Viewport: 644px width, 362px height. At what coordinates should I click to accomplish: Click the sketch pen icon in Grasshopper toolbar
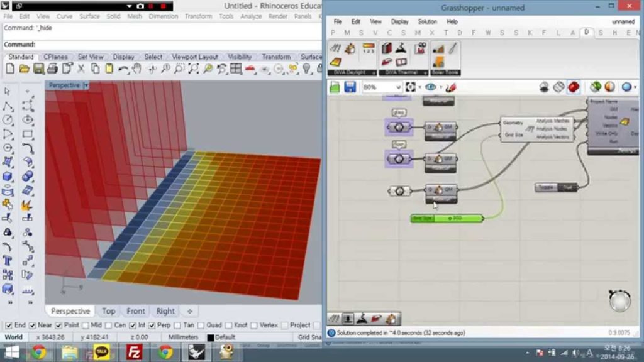coord(450,87)
